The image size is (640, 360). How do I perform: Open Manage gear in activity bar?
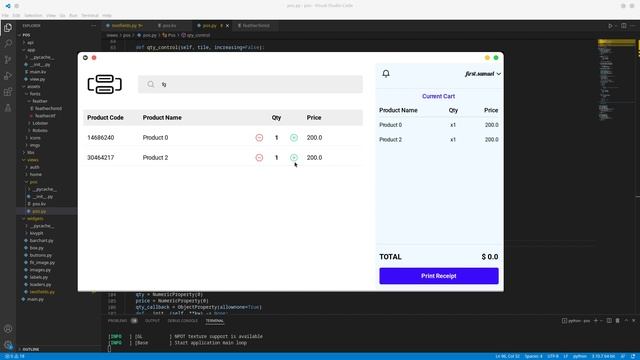point(8,345)
